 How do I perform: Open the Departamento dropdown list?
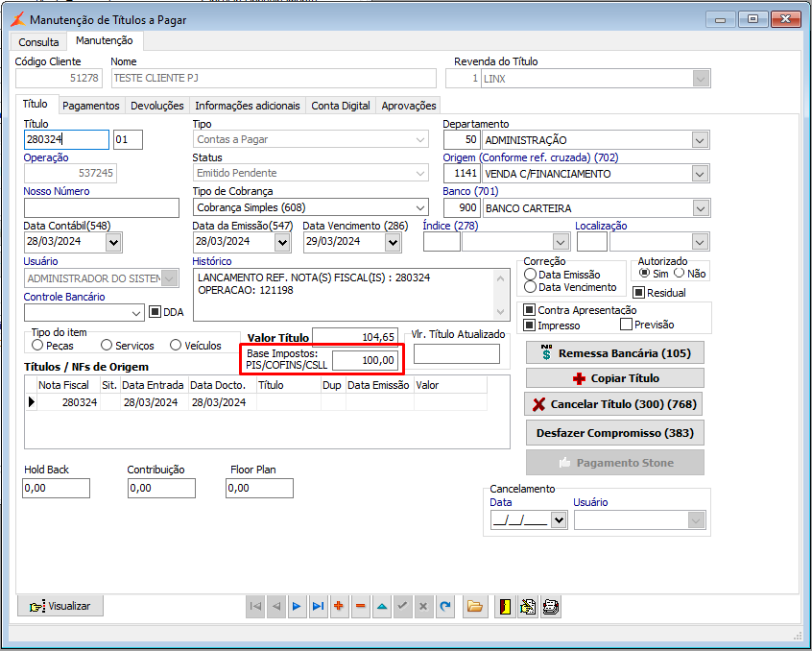(x=699, y=140)
